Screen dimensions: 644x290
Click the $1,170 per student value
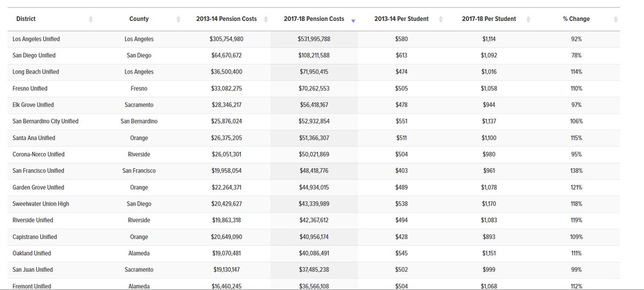tap(489, 204)
